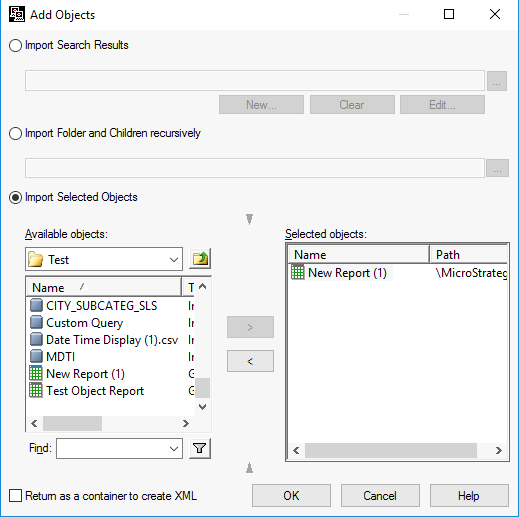This screenshot has height=517, width=519.
Task: Select the Custom Query row
Action: click(111, 322)
